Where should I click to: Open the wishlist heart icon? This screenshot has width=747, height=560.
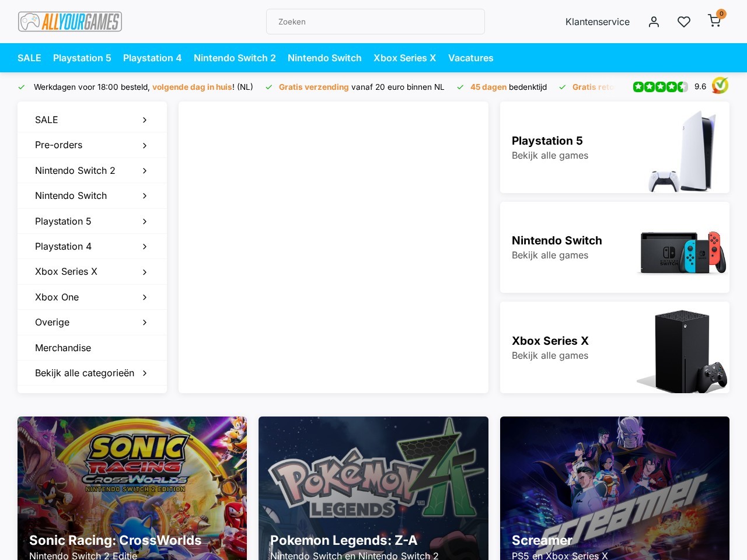684,22
